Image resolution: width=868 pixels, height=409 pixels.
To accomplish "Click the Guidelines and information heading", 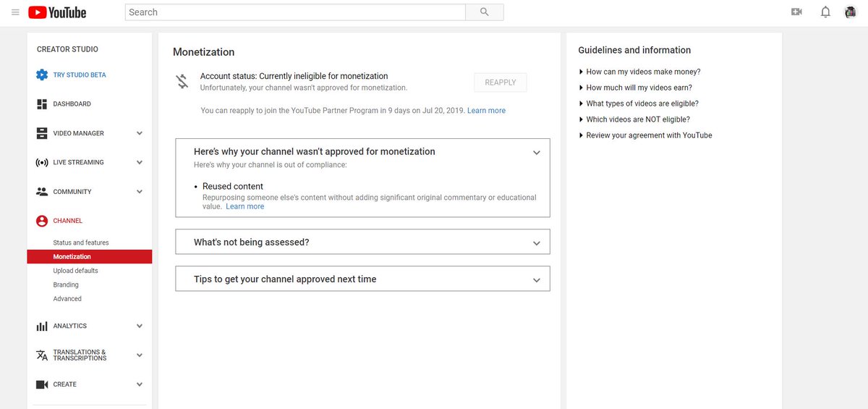I will [x=634, y=50].
